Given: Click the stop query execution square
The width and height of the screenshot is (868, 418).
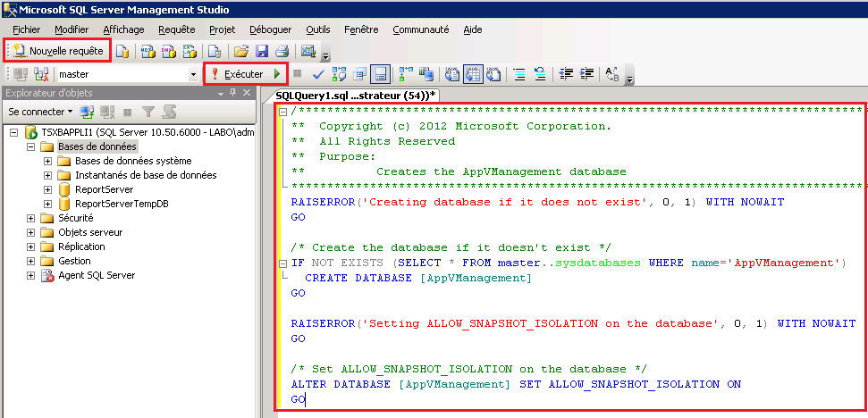Looking at the screenshot, I should coord(298,73).
